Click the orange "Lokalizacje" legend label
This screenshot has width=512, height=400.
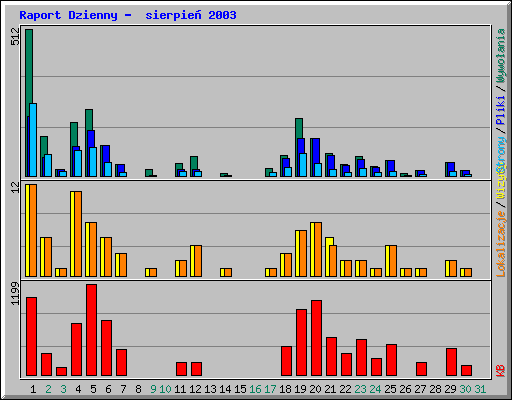[500, 244]
